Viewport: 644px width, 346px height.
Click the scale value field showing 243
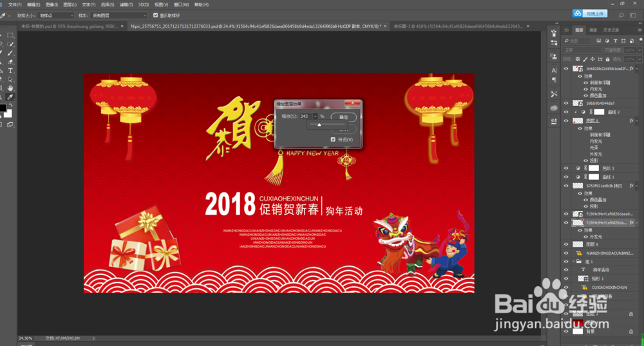[x=305, y=116]
